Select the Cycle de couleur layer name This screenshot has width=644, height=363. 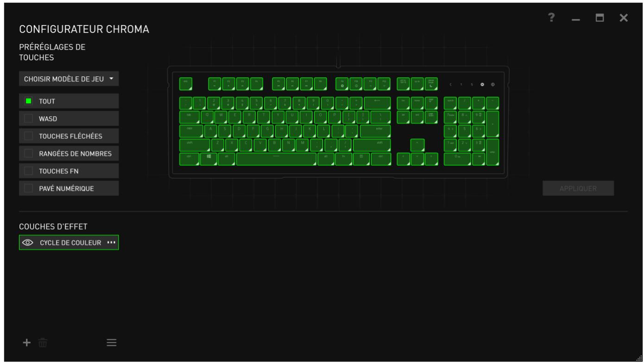coord(70,243)
